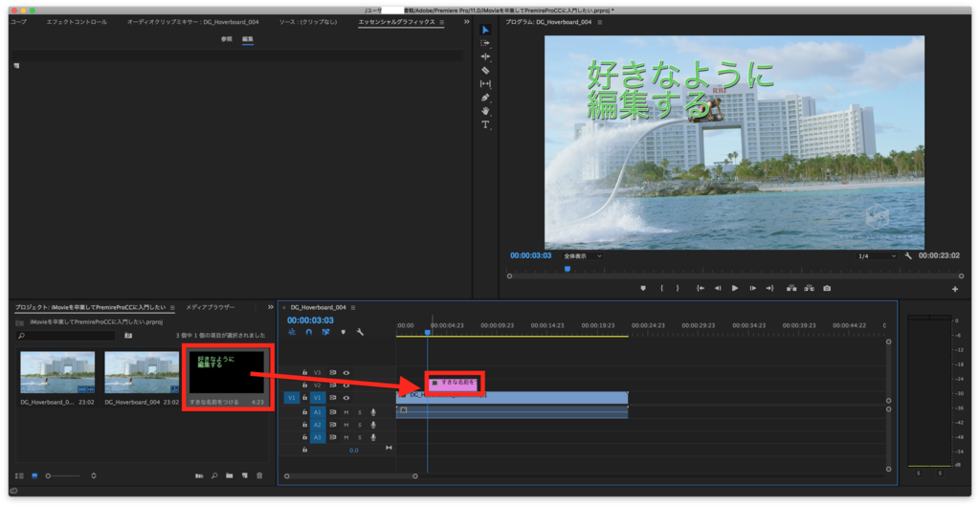Image resolution: width=980 pixels, height=507 pixels.
Task: Expand overflow tabs in project panel
Action: tap(271, 307)
